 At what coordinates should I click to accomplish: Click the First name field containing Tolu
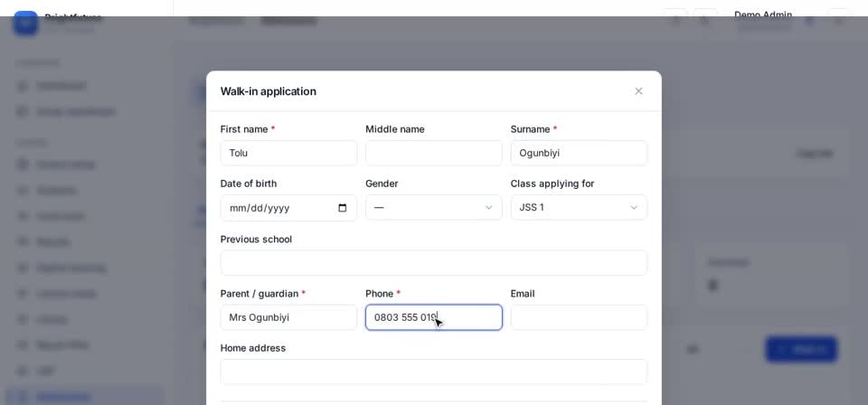pyautogui.click(x=288, y=153)
